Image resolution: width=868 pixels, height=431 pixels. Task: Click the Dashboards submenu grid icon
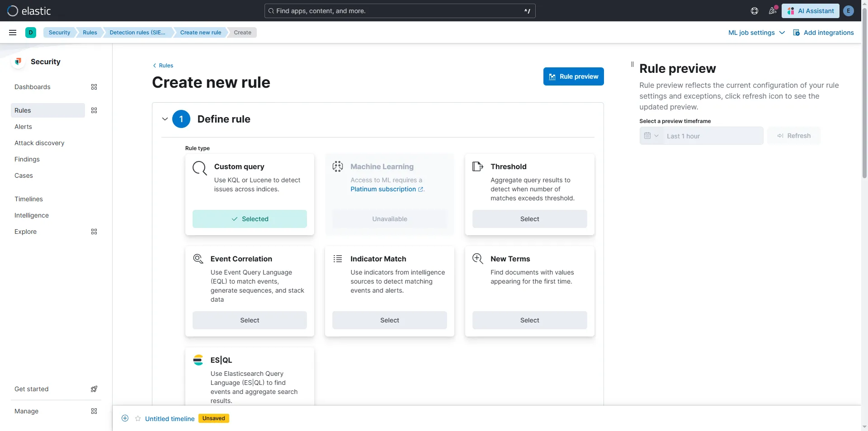(94, 87)
